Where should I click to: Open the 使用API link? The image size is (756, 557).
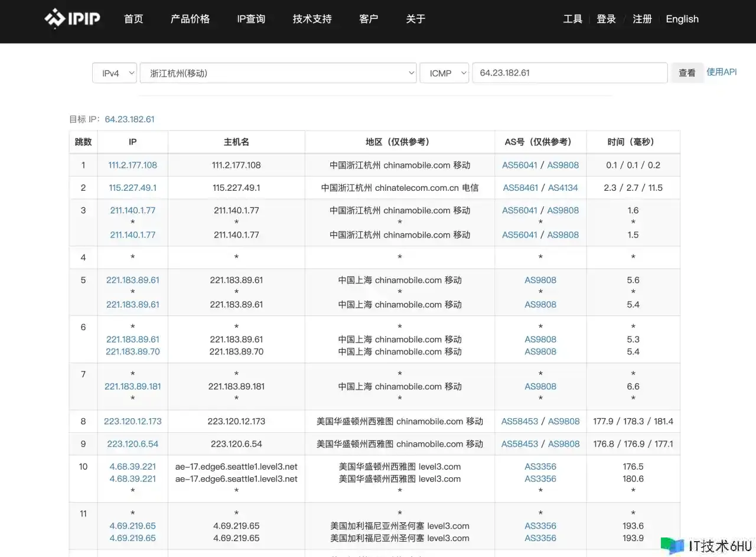coord(722,71)
